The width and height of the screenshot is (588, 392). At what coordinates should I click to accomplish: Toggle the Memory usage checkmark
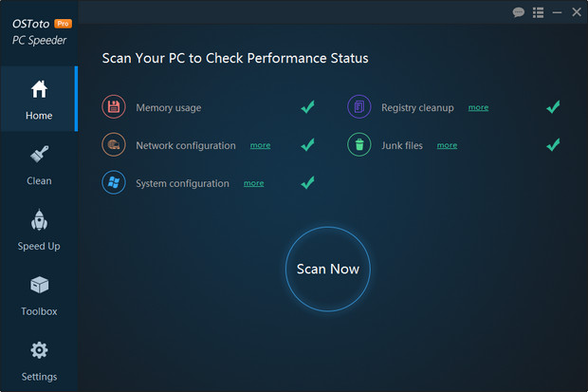coord(307,107)
